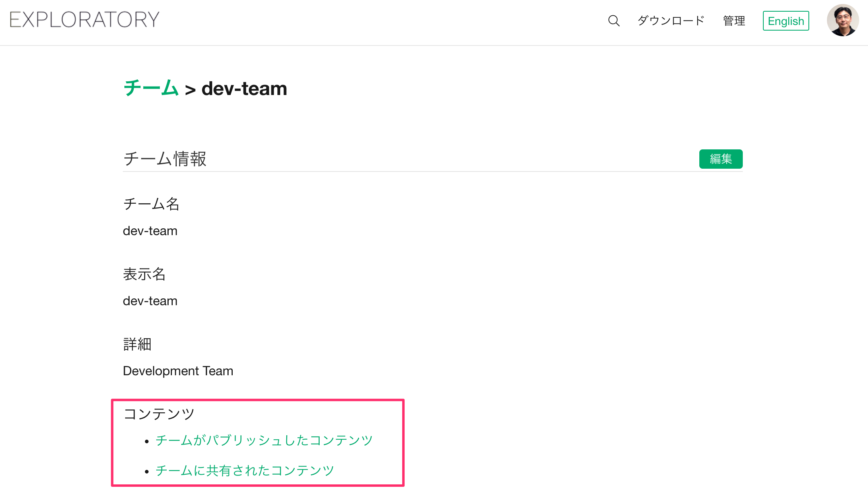
Task: Switch language with the English button
Action: pyautogui.click(x=785, y=21)
